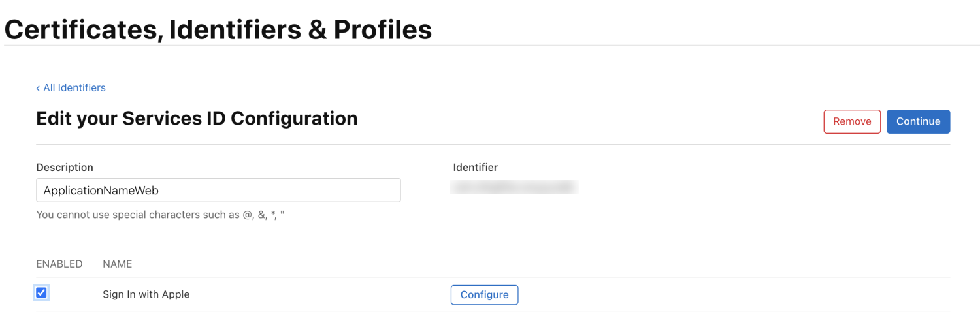
Task: Click the back chevron beside All Identifiers
Action: coord(38,88)
